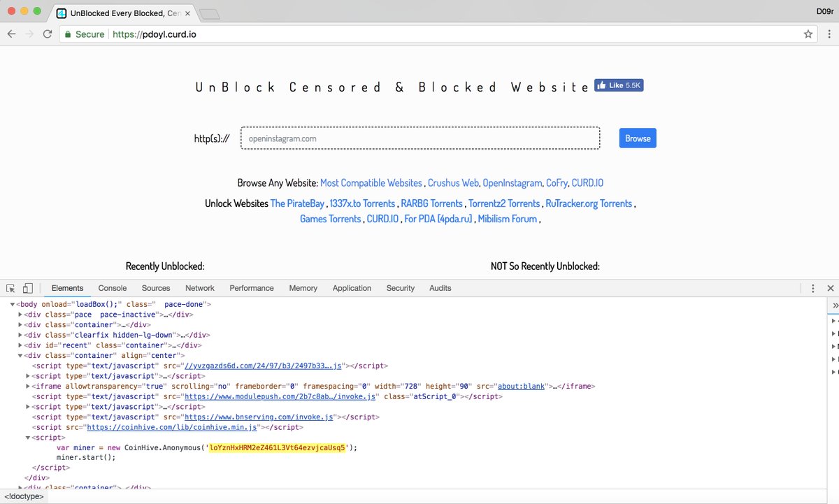Open a new browser tab

click(x=209, y=14)
